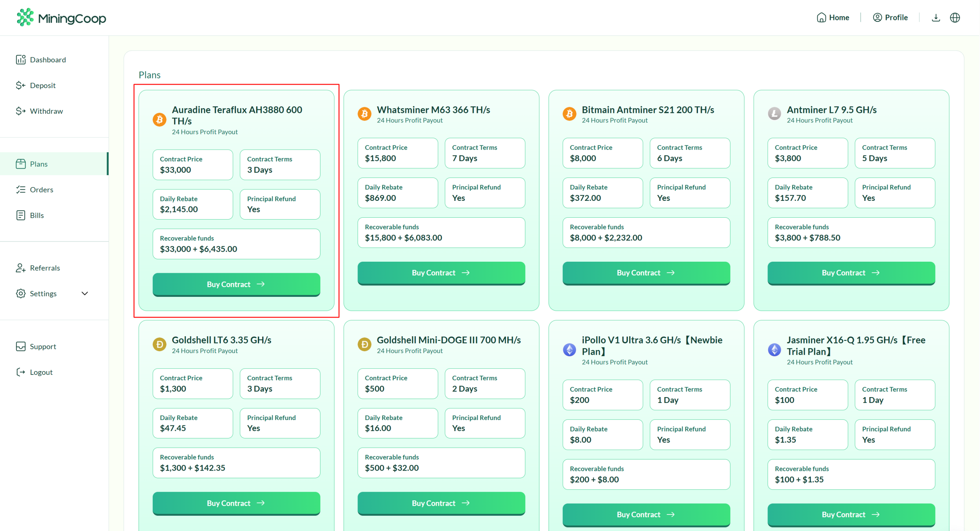
Task: Buy the Goldshell Mini-DOGE III contract
Action: 441,503
